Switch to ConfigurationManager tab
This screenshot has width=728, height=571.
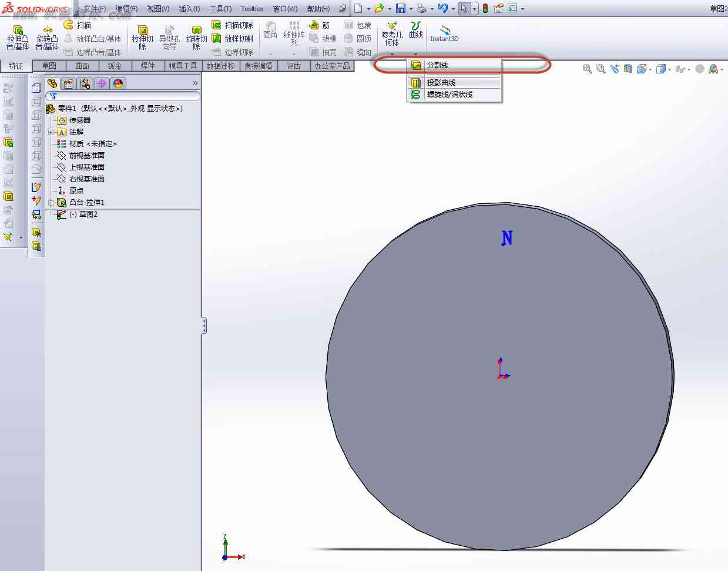pyautogui.click(x=85, y=83)
